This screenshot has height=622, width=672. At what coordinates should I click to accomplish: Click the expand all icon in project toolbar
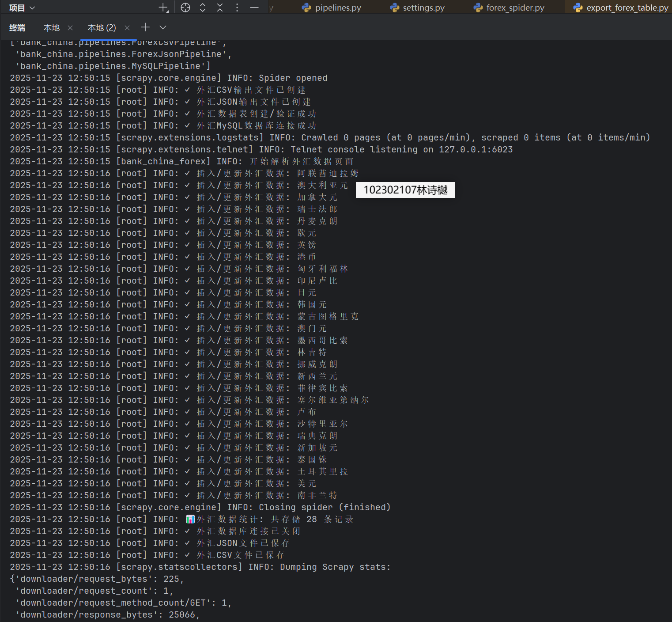click(x=203, y=8)
